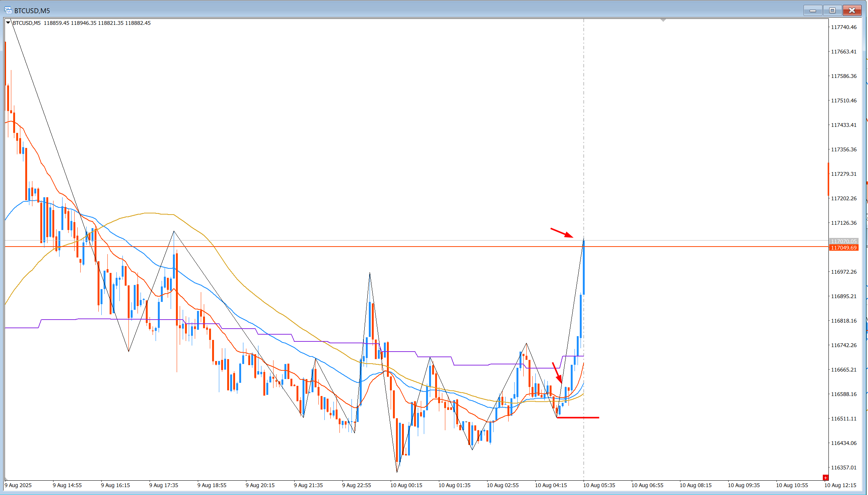Click the orange 117049.69 price label
868x495 pixels.
click(844, 248)
